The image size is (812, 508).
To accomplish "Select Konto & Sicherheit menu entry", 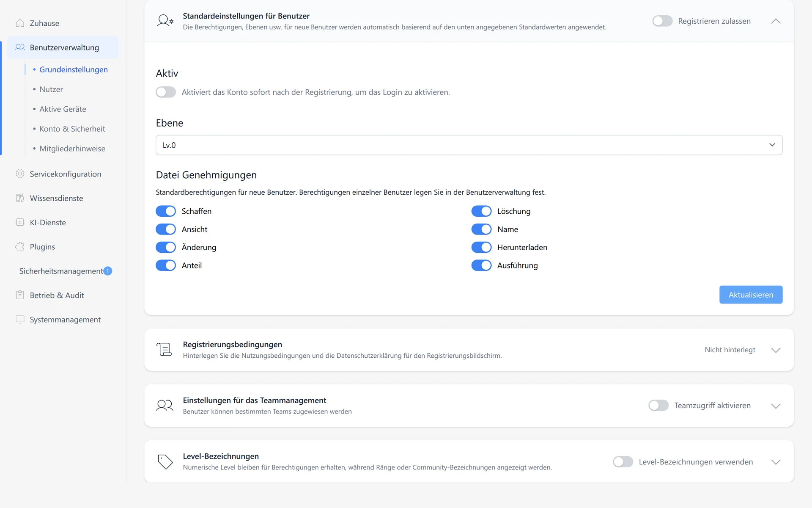I will [x=72, y=129].
